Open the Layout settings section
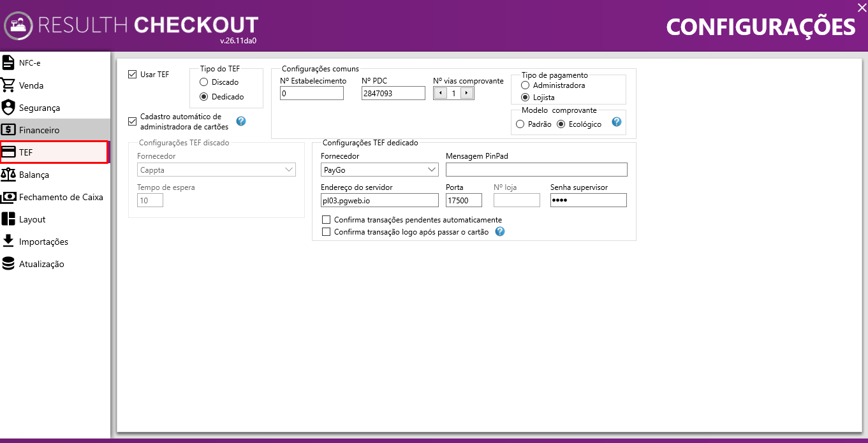This screenshot has width=868, height=443. (x=55, y=219)
